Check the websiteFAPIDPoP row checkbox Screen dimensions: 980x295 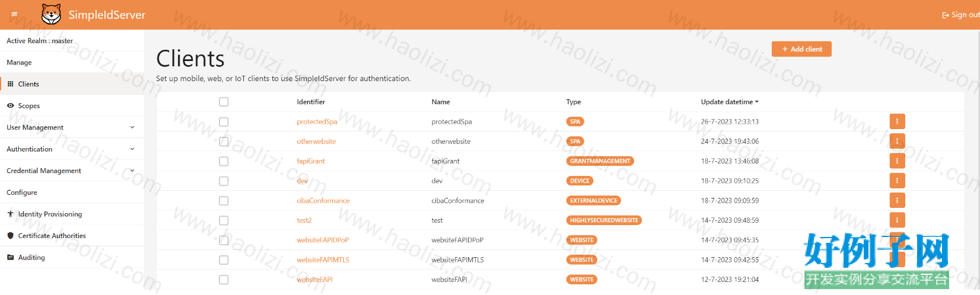224,240
